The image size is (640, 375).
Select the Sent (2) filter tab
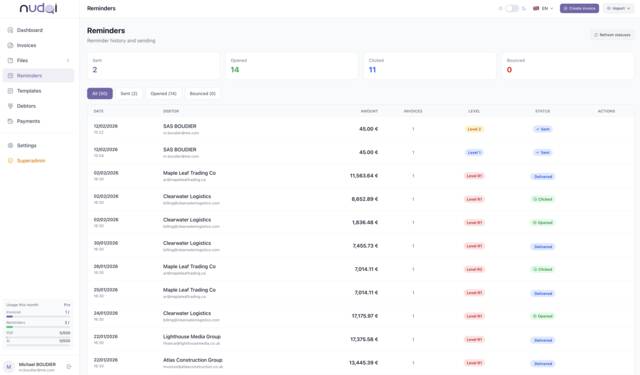click(x=129, y=93)
